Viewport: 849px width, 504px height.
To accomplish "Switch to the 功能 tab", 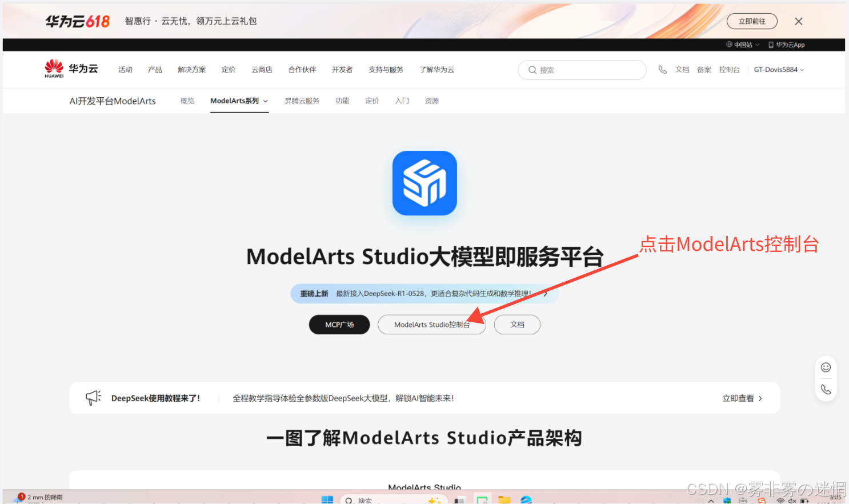I will [x=342, y=101].
